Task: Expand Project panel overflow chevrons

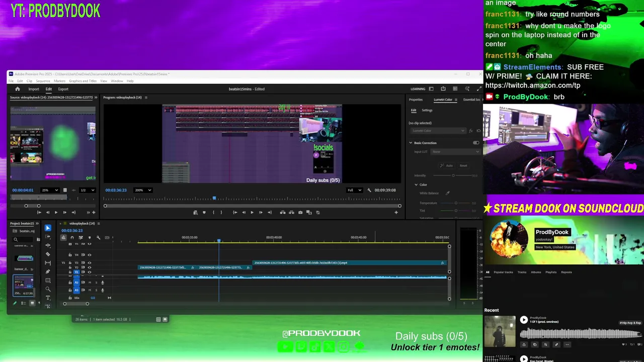Action: 38,223
